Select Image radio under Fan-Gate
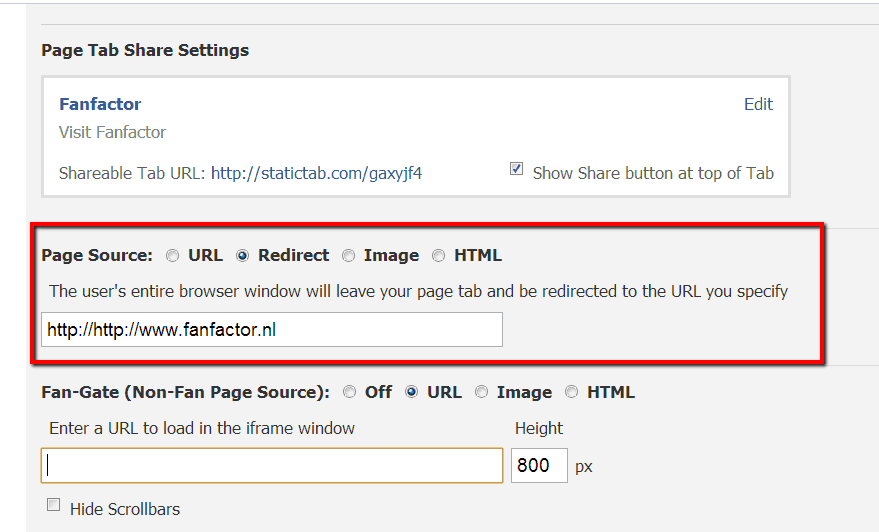Viewport: 879px width, 532px height. (x=481, y=392)
